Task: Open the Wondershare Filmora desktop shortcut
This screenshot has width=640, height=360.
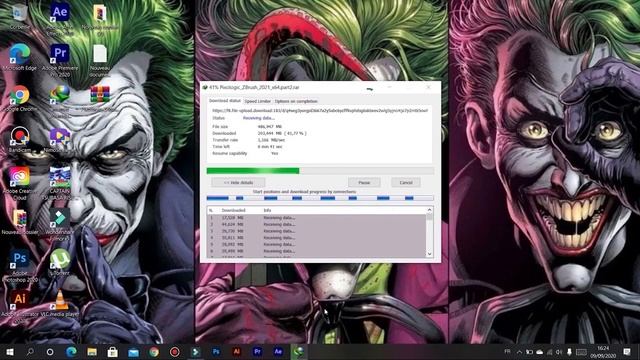Action: tap(60, 225)
